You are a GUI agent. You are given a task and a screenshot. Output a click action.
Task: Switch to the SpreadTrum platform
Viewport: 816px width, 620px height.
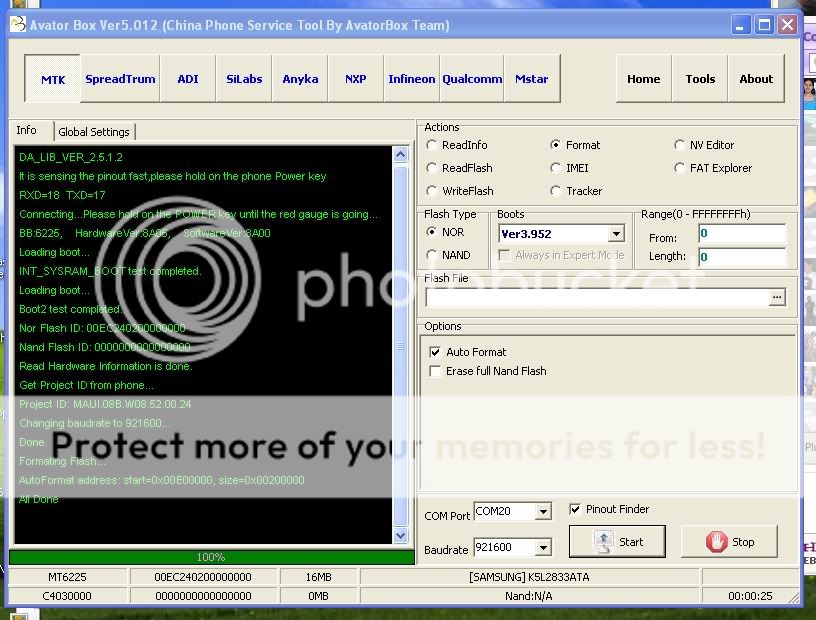[120, 79]
